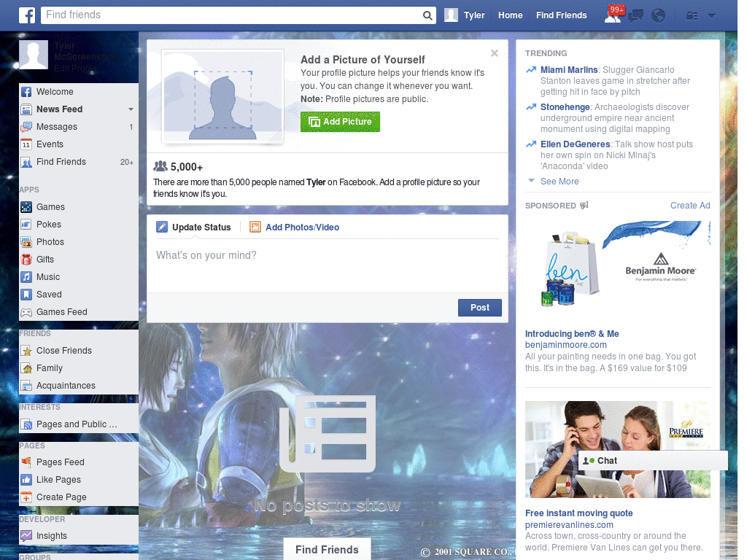Click the Acquaintances list icon
Screen dimensions: 747x560
[x=26, y=386]
